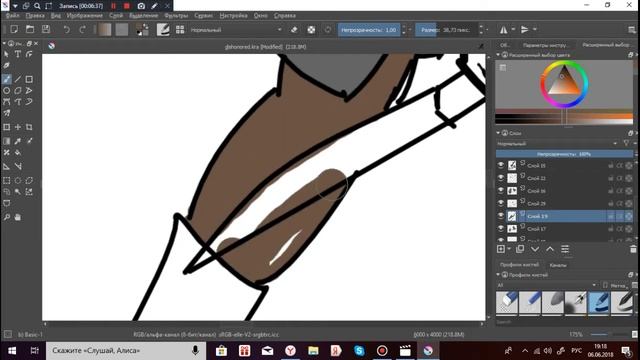Set layer opacity slider in Layers
This screenshot has height=360, width=640.
click(x=564, y=154)
